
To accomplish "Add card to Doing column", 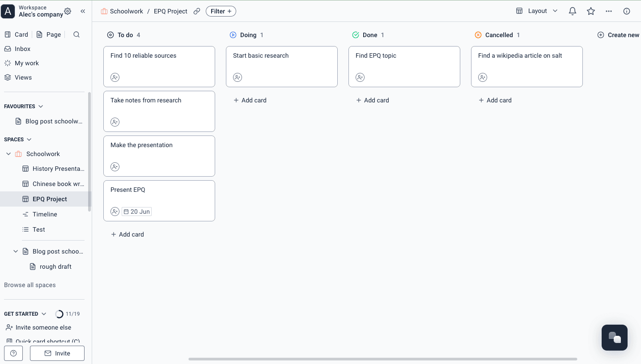I will [250, 100].
